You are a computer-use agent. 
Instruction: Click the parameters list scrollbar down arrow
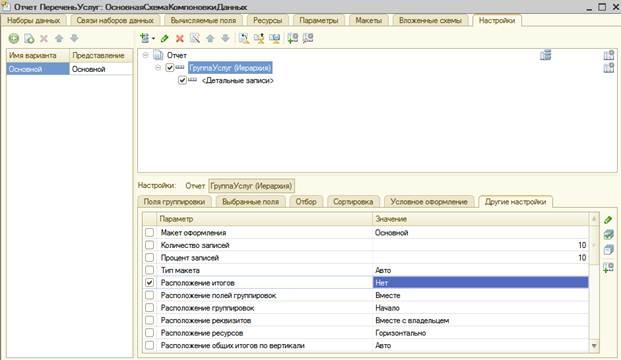click(594, 346)
